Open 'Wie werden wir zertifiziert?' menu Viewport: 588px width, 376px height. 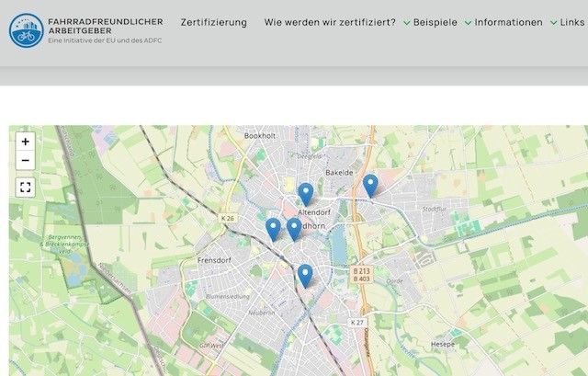330,23
